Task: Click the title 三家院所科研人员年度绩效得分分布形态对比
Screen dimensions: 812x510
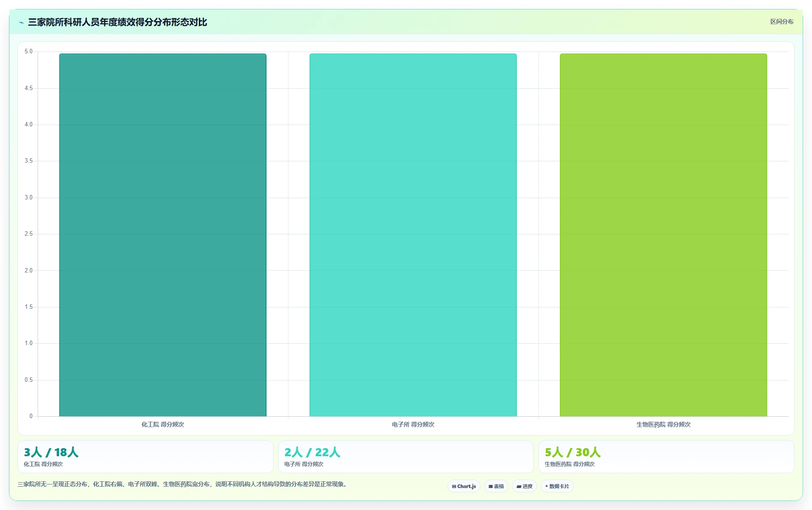Action: 117,22
